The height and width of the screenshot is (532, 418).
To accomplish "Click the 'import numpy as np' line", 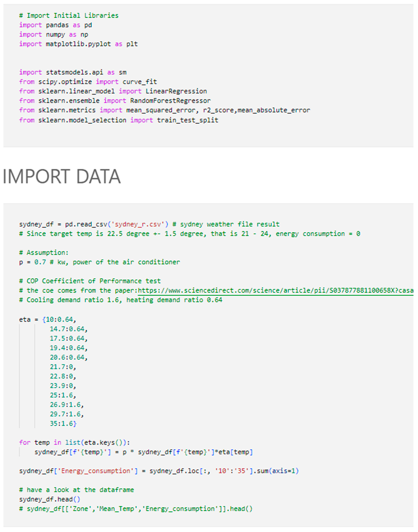I will [x=54, y=34].
